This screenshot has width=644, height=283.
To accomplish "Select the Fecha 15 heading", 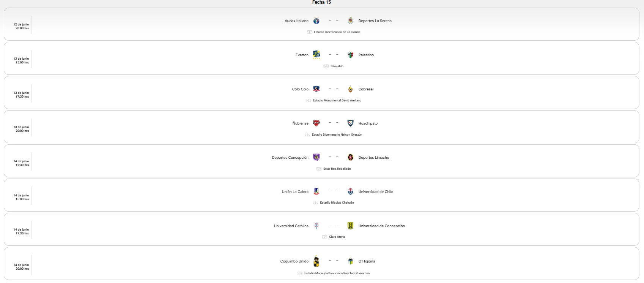I will pos(321,2).
